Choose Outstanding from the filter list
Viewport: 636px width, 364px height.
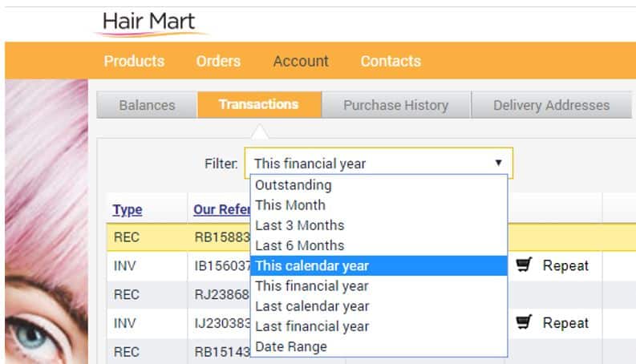click(293, 184)
